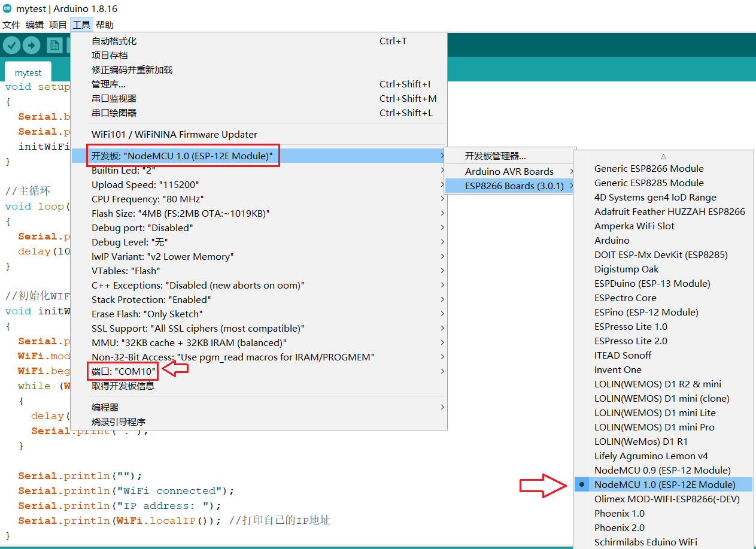Select the checked NodeMCU 1.0 (ESP-12E Module)
Screen dimensions: 756x549
click(x=664, y=485)
